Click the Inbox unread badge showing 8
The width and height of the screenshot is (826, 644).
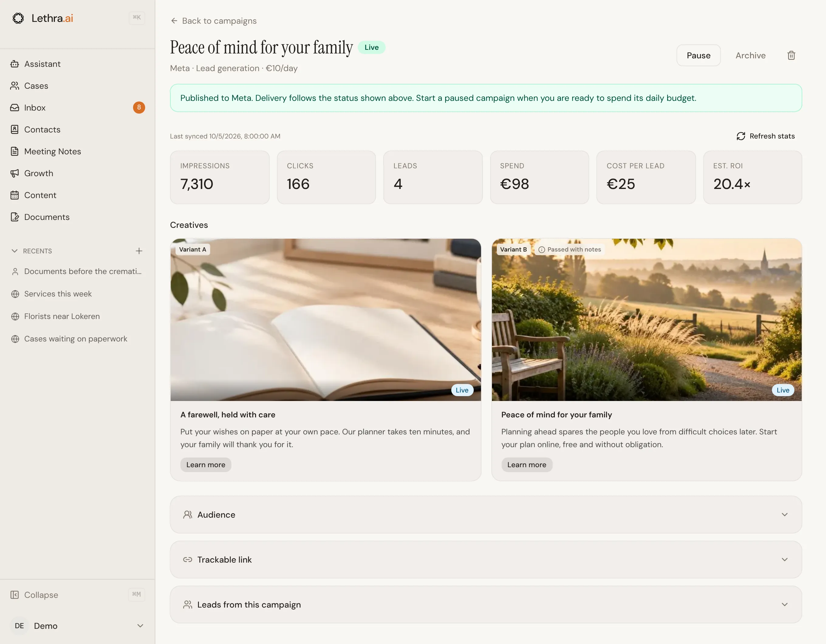point(139,108)
